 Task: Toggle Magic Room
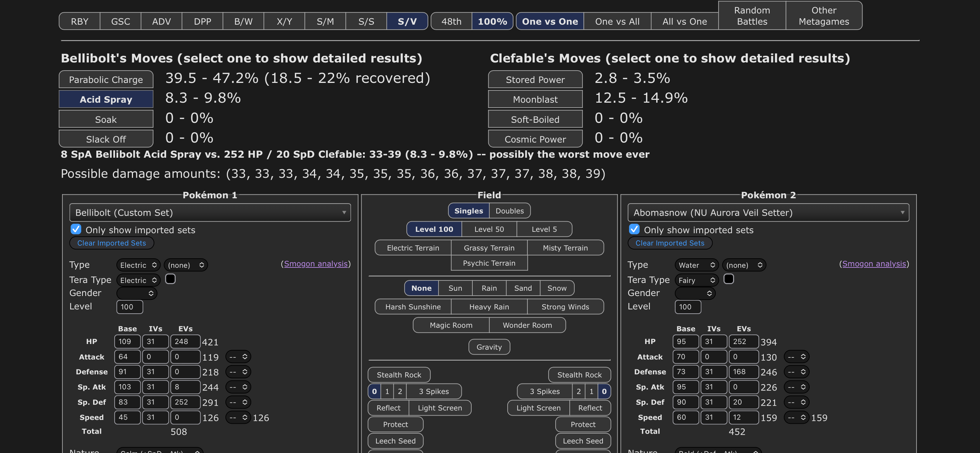click(x=451, y=325)
